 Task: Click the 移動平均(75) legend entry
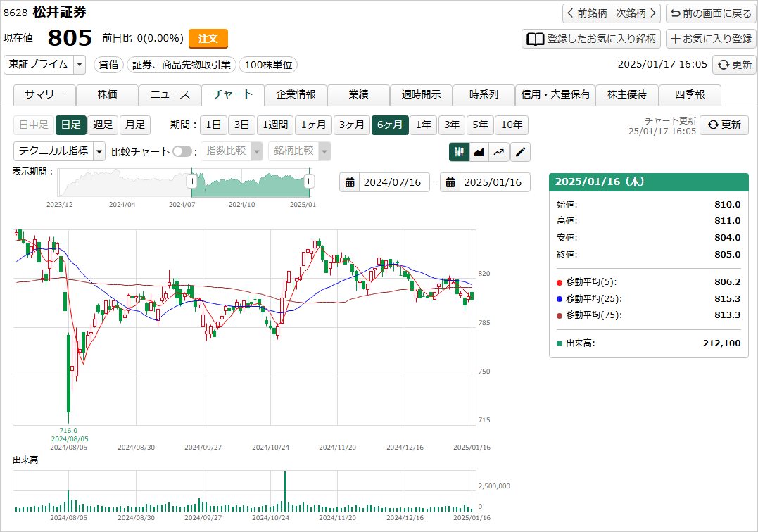(589, 315)
